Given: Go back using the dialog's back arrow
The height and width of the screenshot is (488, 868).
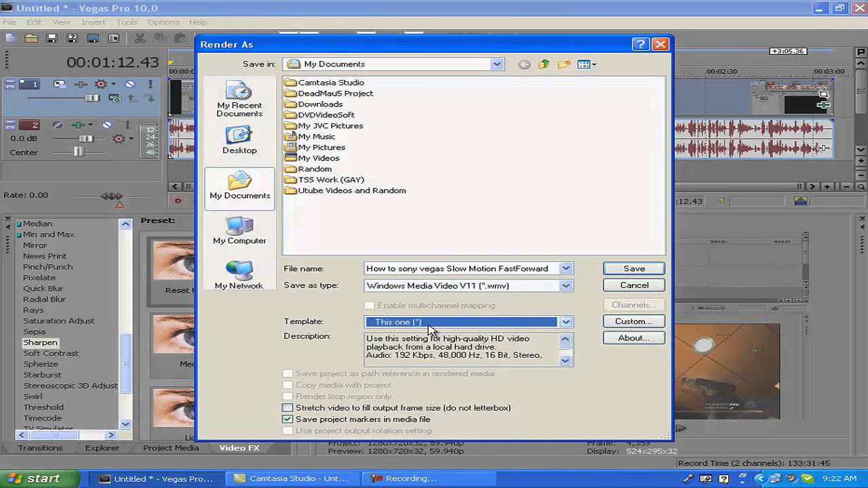Looking at the screenshot, I should click(x=524, y=64).
